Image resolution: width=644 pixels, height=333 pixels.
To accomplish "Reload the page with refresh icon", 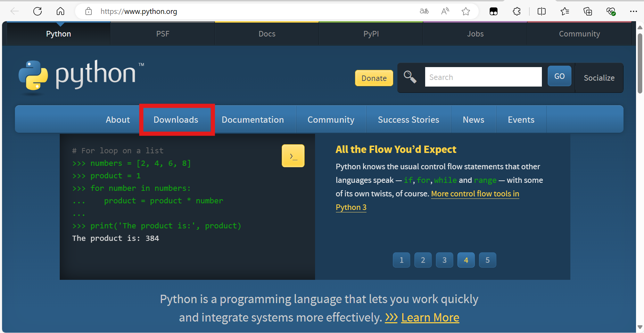I will coord(38,11).
